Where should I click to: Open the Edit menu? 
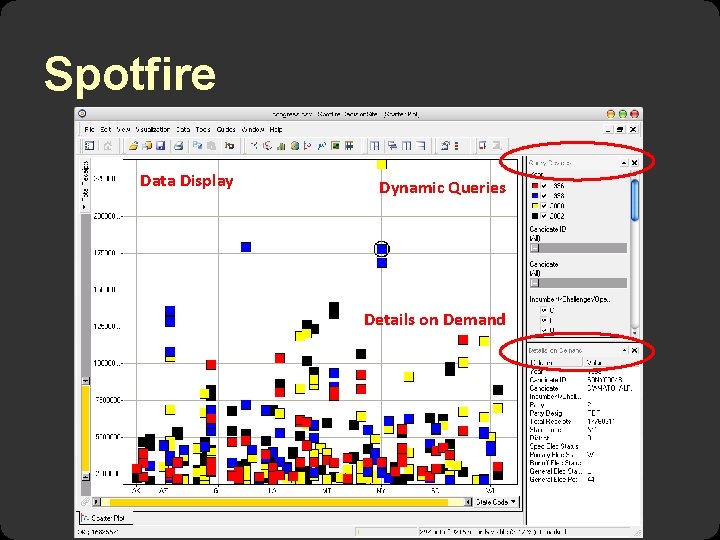(x=106, y=129)
